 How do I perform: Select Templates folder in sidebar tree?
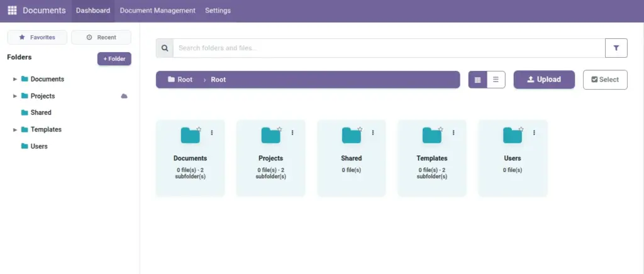(46, 129)
